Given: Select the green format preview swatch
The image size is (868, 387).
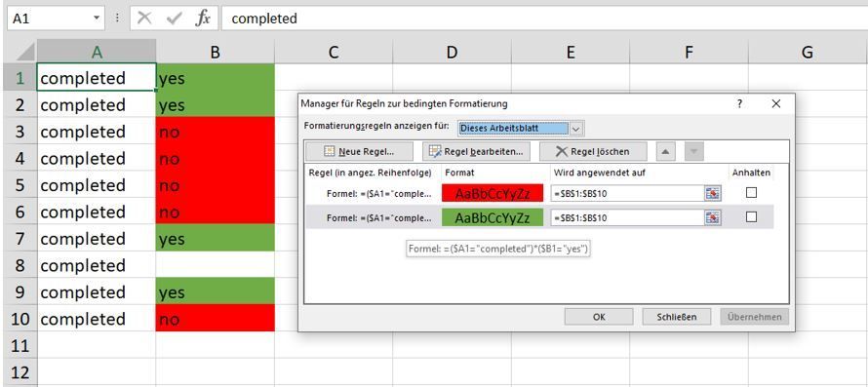Looking at the screenshot, I should click(x=493, y=217).
